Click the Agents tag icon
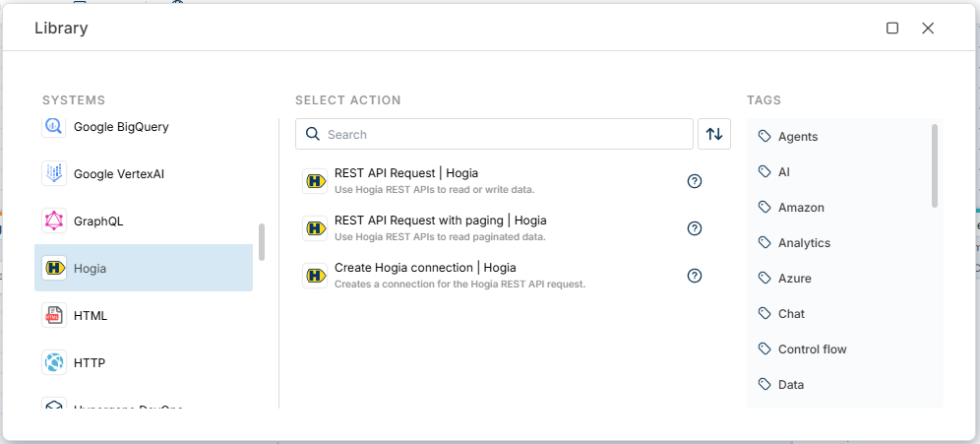The image size is (980, 444). [764, 136]
